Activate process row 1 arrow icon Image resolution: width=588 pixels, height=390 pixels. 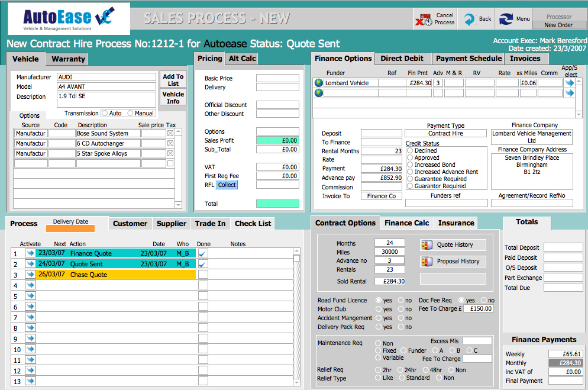coord(30,253)
